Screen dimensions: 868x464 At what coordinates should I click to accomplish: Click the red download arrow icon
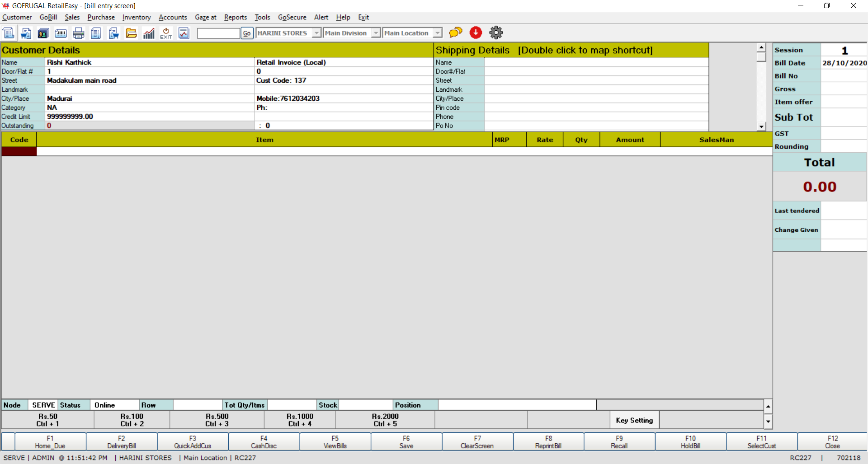point(476,33)
